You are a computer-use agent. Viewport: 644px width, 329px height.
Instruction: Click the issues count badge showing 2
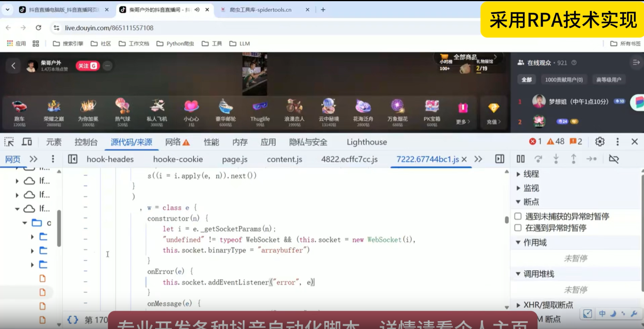click(576, 142)
